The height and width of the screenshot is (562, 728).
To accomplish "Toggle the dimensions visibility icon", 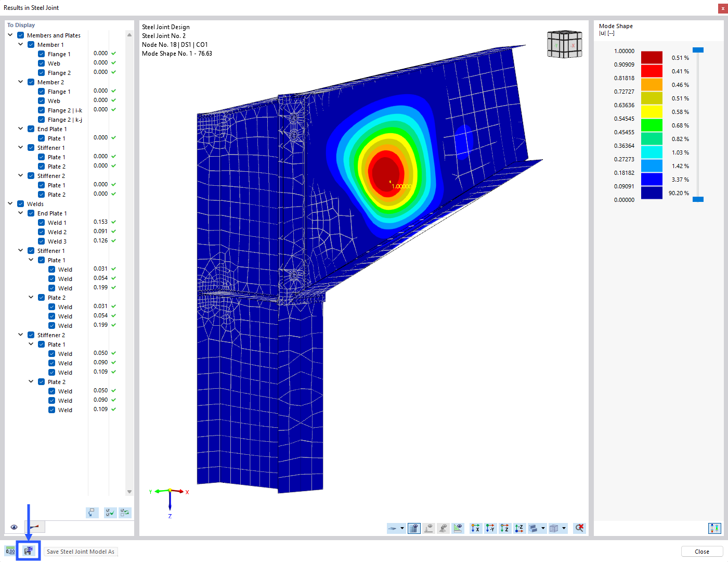I will (x=458, y=528).
